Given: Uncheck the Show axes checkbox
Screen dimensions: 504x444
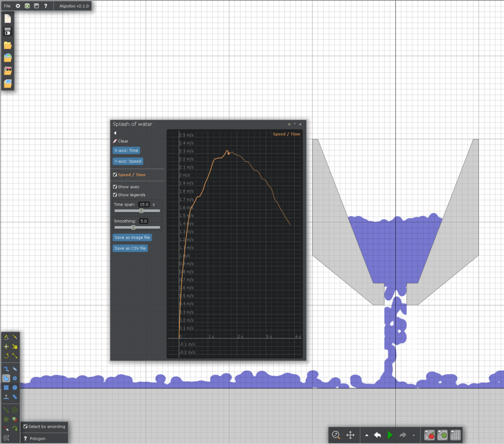Looking at the screenshot, I should (115, 187).
